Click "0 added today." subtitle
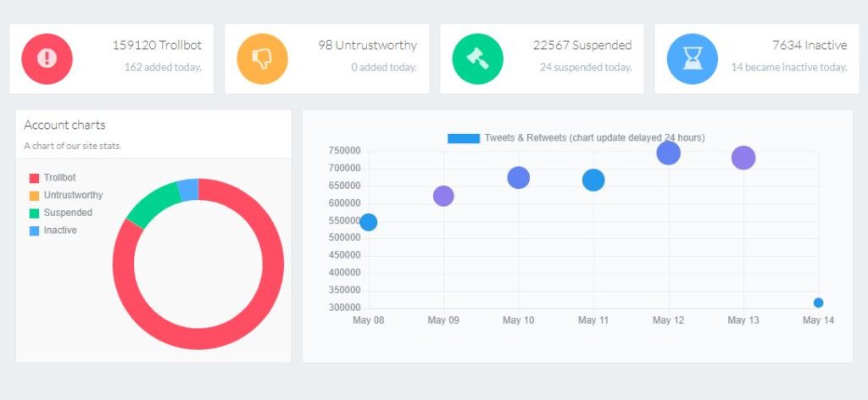The width and height of the screenshot is (868, 400). [x=384, y=68]
